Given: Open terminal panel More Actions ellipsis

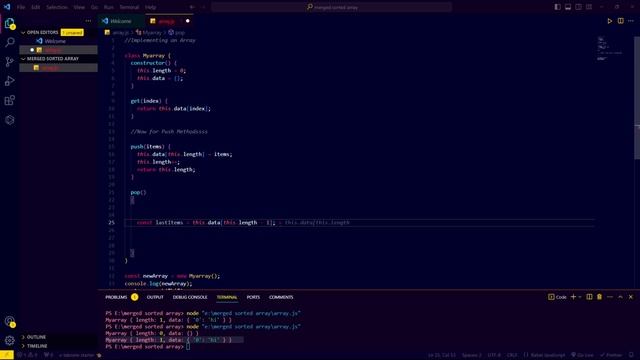Looking at the screenshot, I should (x=610, y=297).
